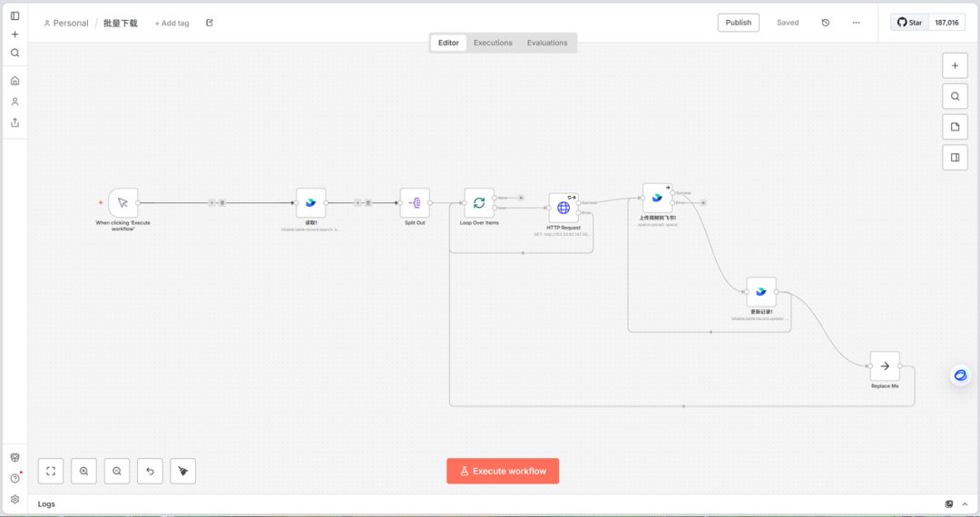Open the HTTP Request node
980x517 pixels.
pyautogui.click(x=563, y=208)
